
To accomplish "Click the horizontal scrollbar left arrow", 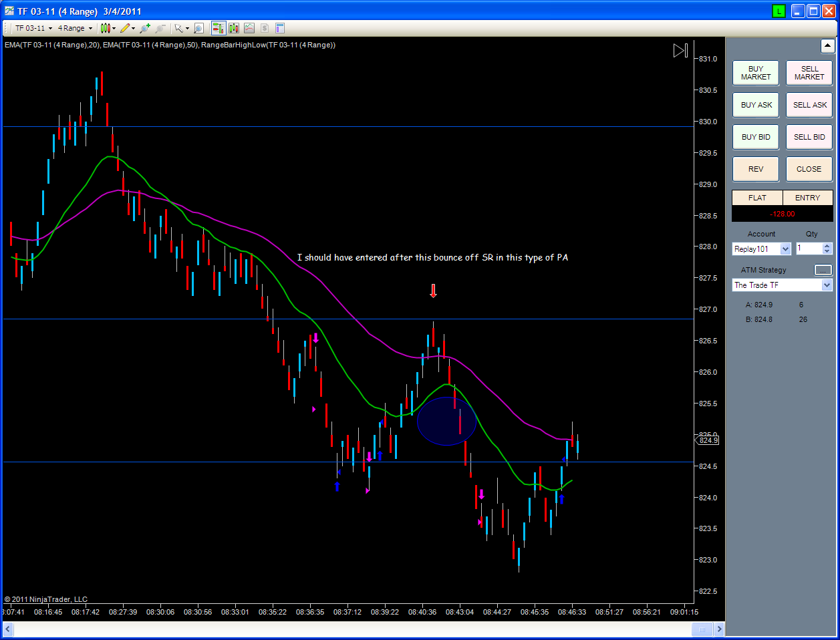I will [x=8, y=629].
